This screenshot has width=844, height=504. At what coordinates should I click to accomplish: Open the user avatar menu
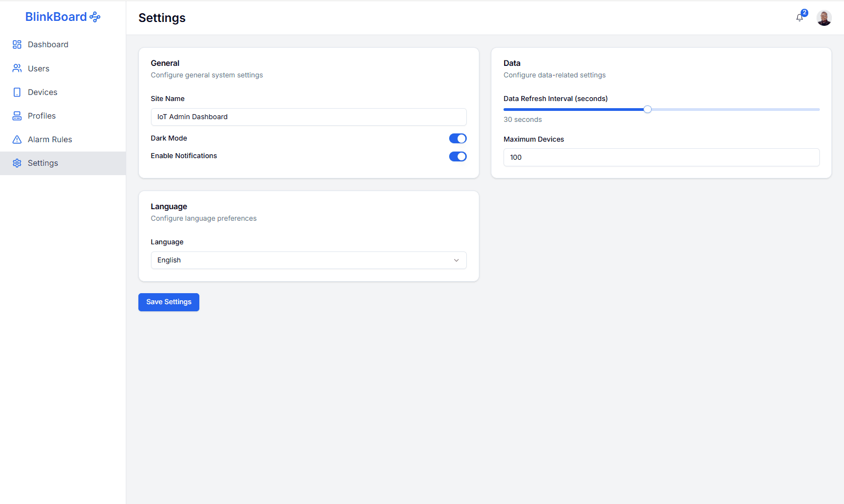[824, 18]
